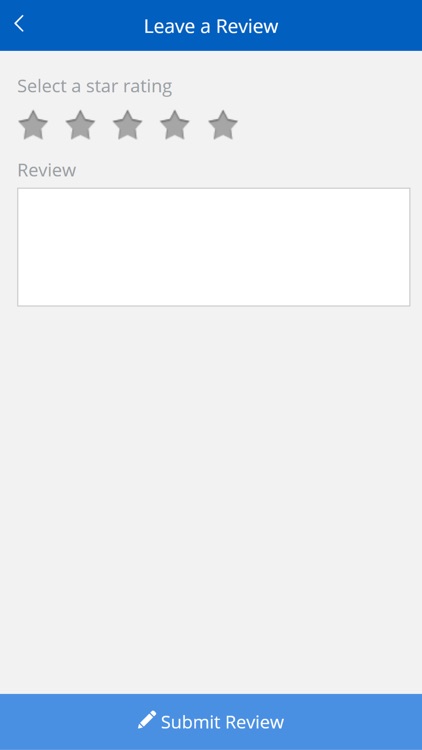This screenshot has height=750, width=422.
Task: Choose the second star rating
Action: coord(80,125)
